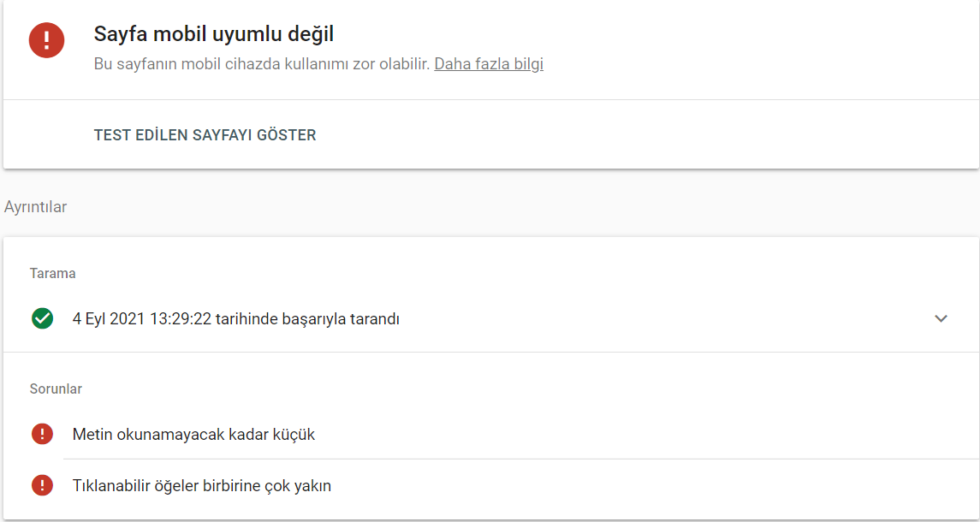Open the Metin okunamayacak kadar küçük issue
Image resolution: width=980 pixels, height=522 pixels.
[x=490, y=434]
